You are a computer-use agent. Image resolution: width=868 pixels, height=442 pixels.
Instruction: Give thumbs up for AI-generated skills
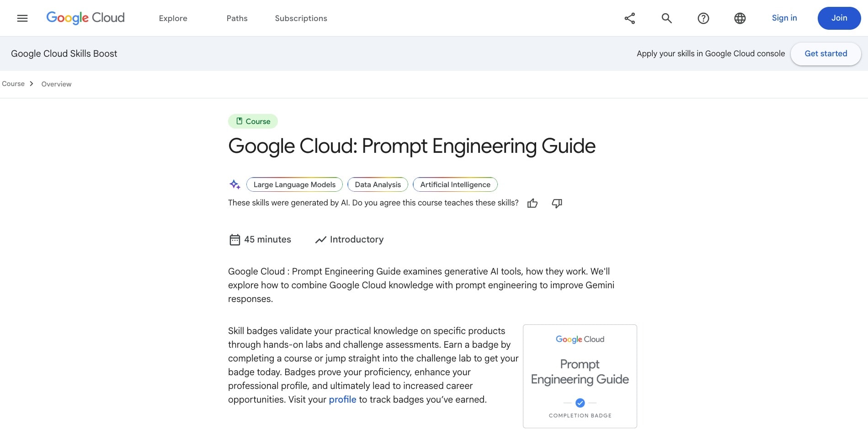[x=533, y=203]
